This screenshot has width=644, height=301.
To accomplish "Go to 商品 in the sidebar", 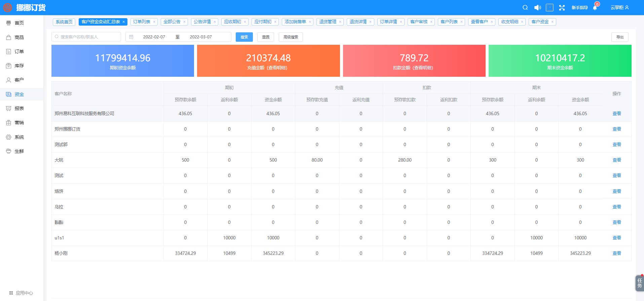I will 19,37.
